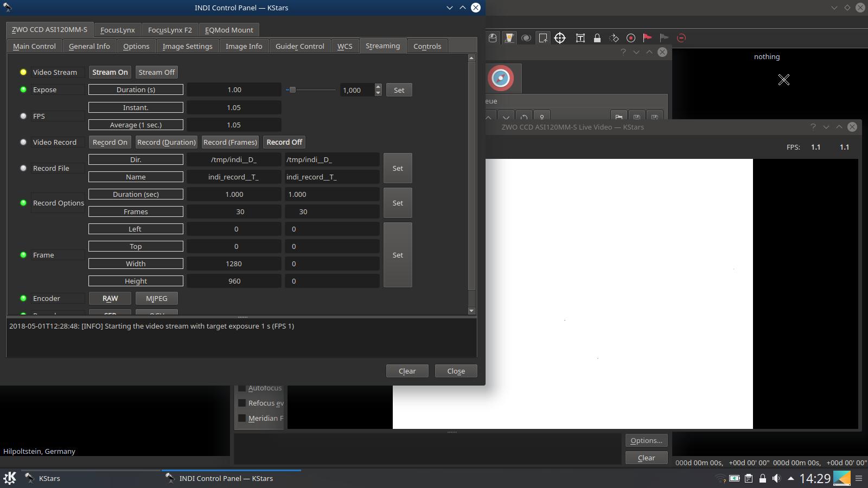This screenshot has height=488, width=868.
Task: Open the volume control in system tray
Action: 776,478
